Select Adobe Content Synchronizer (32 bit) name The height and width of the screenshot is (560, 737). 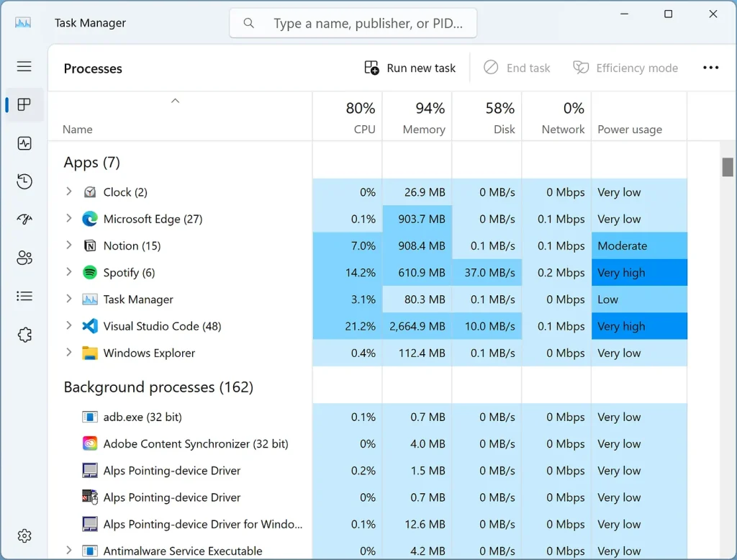(196, 444)
